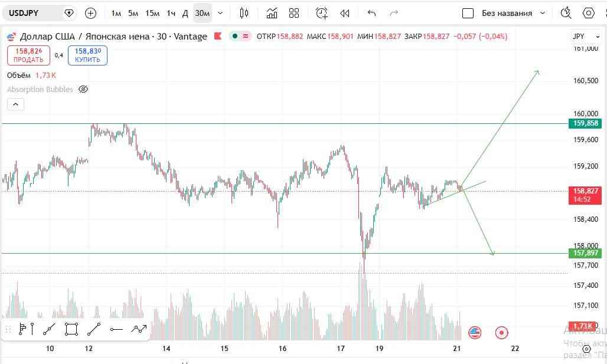Click the 159,858 price level label
Viewport: 607px width, 364px height.
pyautogui.click(x=585, y=123)
